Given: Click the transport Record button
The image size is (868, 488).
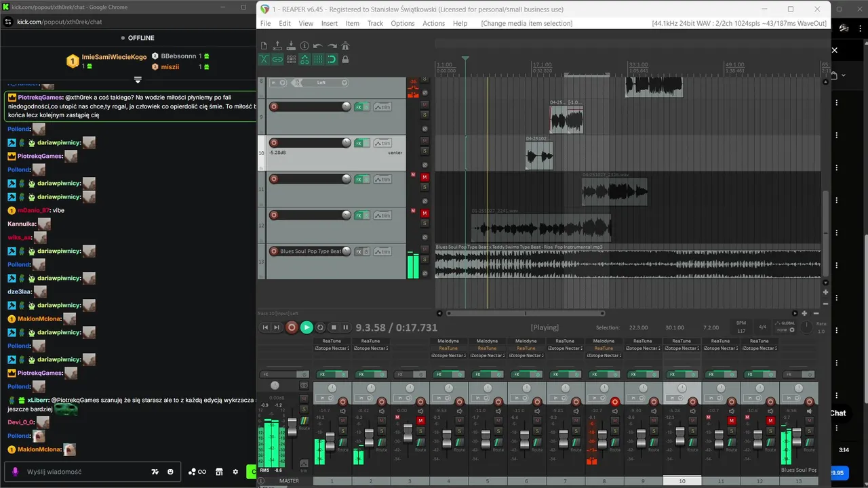Looking at the screenshot, I should pos(292,327).
